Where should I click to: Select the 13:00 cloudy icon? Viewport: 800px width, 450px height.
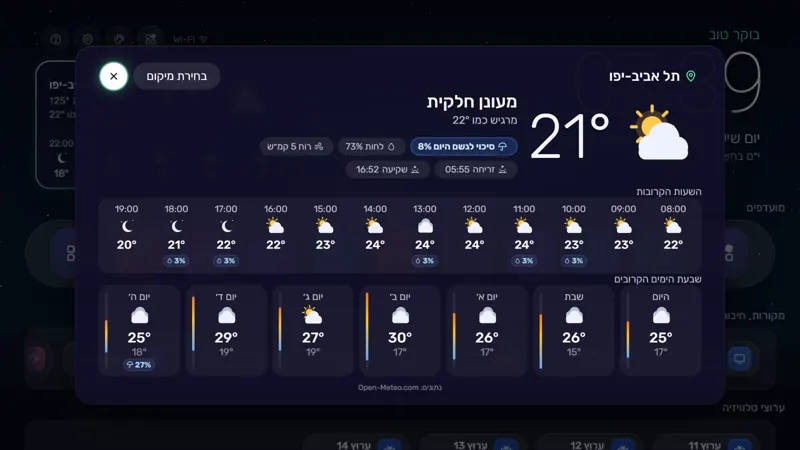(x=425, y=226)
